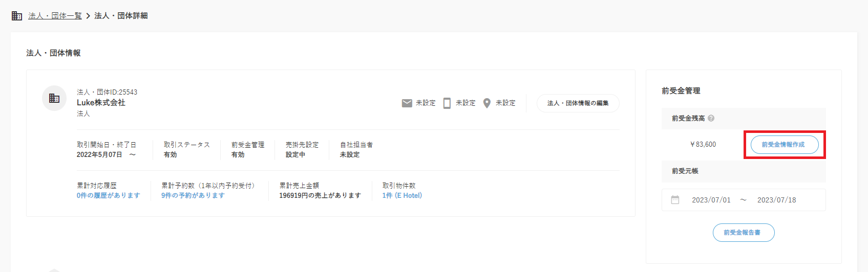Select the end date 2023/07/18

click(776, 200)
